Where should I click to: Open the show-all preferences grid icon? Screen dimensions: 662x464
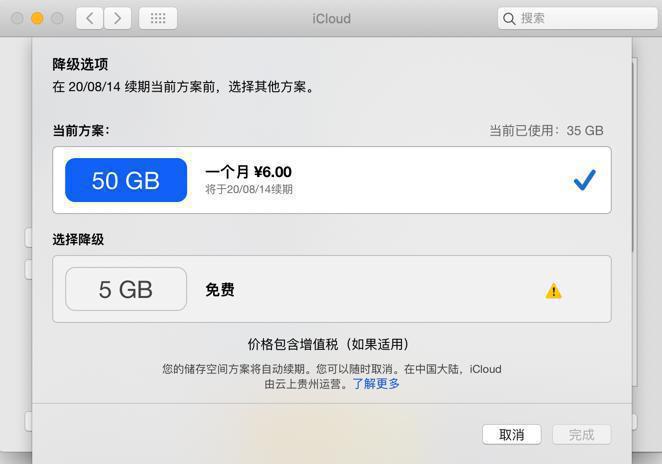(158, 18)
